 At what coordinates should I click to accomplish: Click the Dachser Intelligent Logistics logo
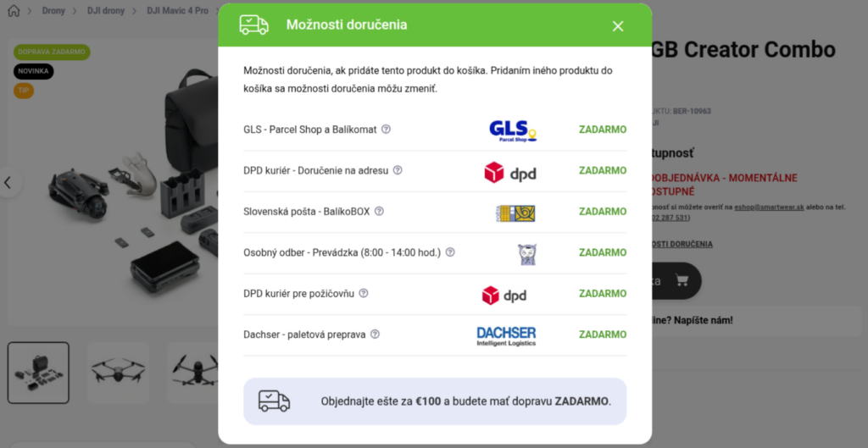tap(506, 335)
